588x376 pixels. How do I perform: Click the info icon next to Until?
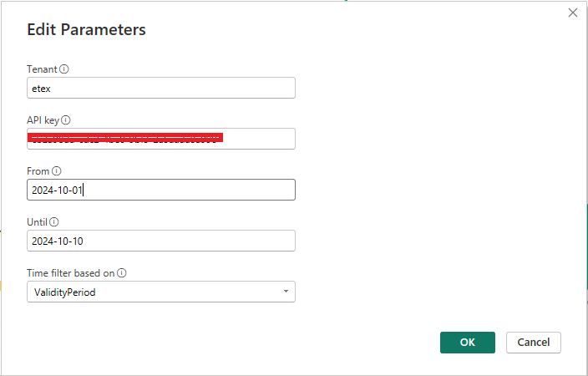[54, 222]
